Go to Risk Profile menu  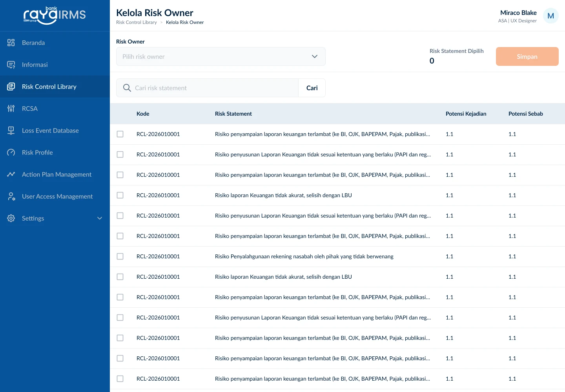[x=55, y=152]
